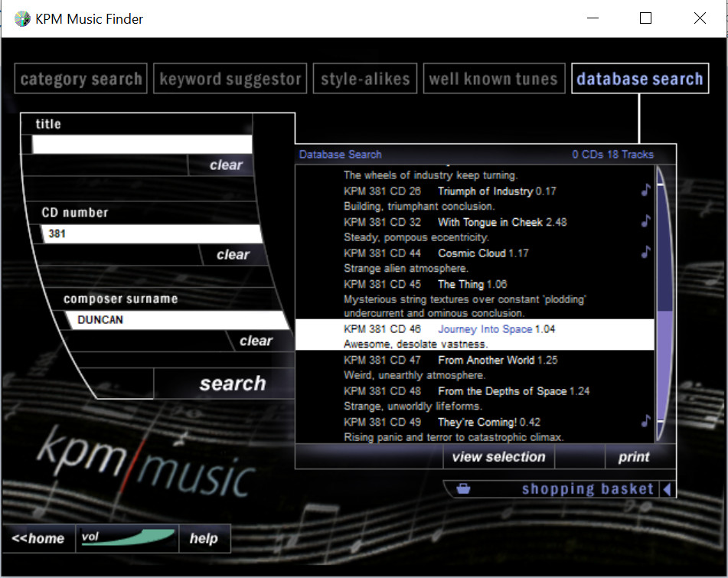Open the help button
728x578 pixels.
pyautogui.click(x=204, y=538)
